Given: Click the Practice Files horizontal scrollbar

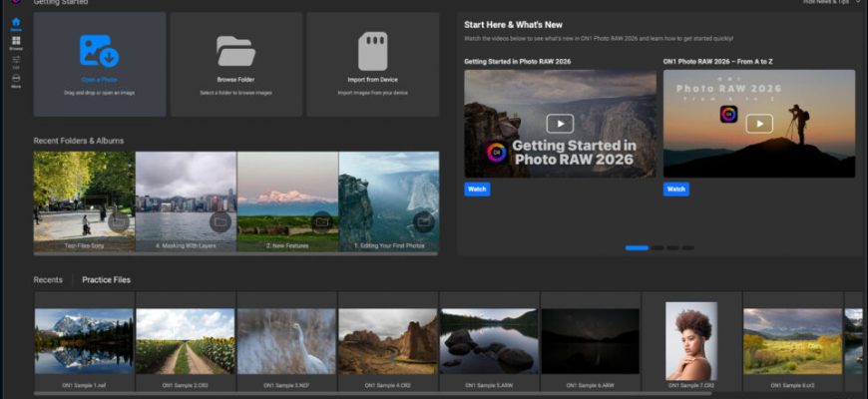Looking at the screenshot, I should coord(372,394).
